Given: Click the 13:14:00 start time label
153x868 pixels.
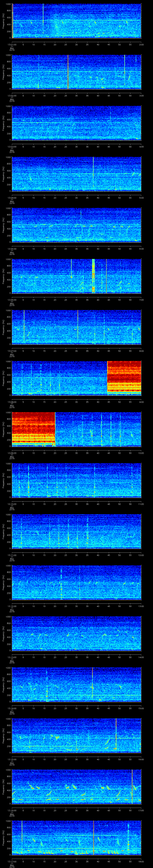Looking at the screenshot, I should (x=12, y=708).
